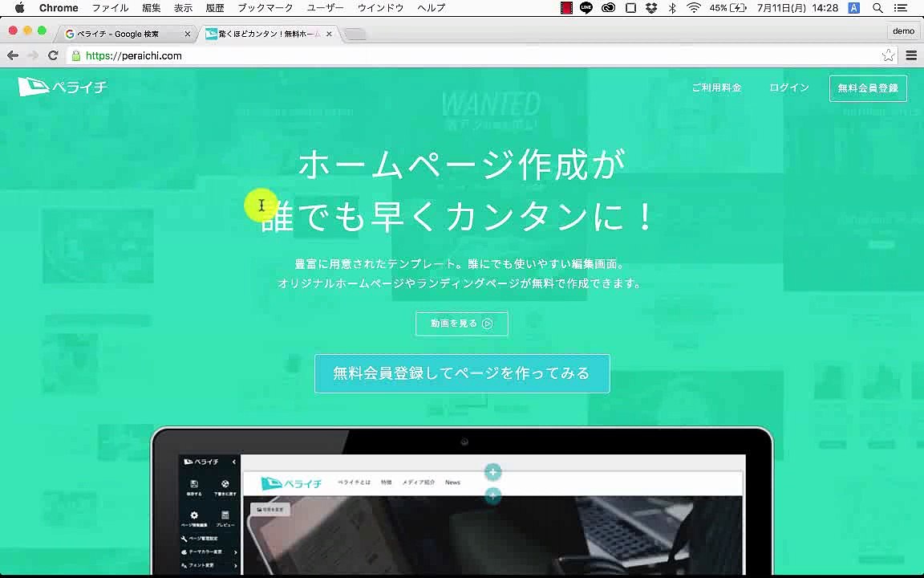Screen dimensions: 924x578
Task: Open the Chrome hamburger menu
Action: (x=911, y=55)
